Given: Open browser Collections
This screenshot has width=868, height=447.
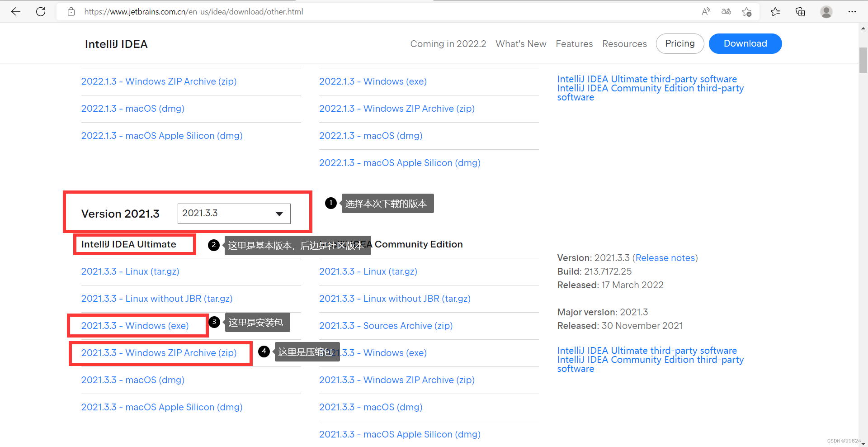Looking at the screenshot, I should point(800,11).
